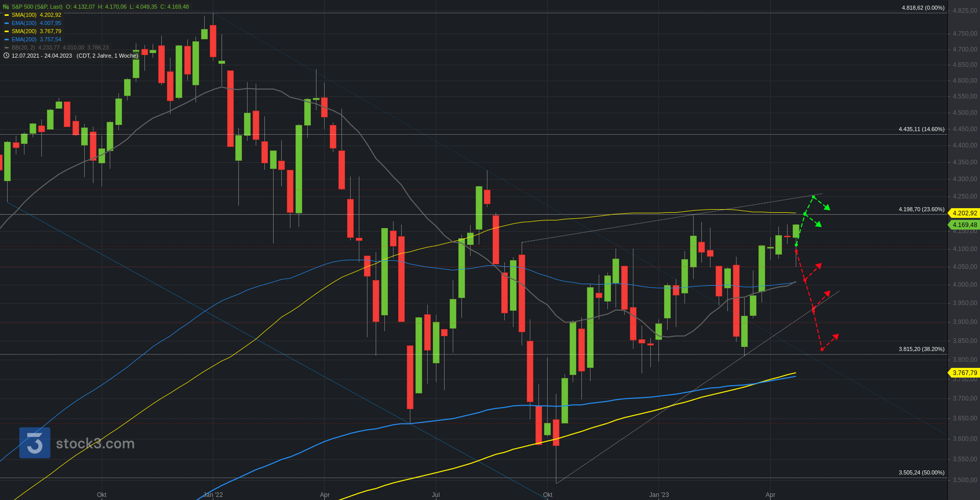Click the candlestick chart-type icon beside S&P 500
The width and height of the screenshot is (980, 500).
pyautogui.click(x=6, y=7)
